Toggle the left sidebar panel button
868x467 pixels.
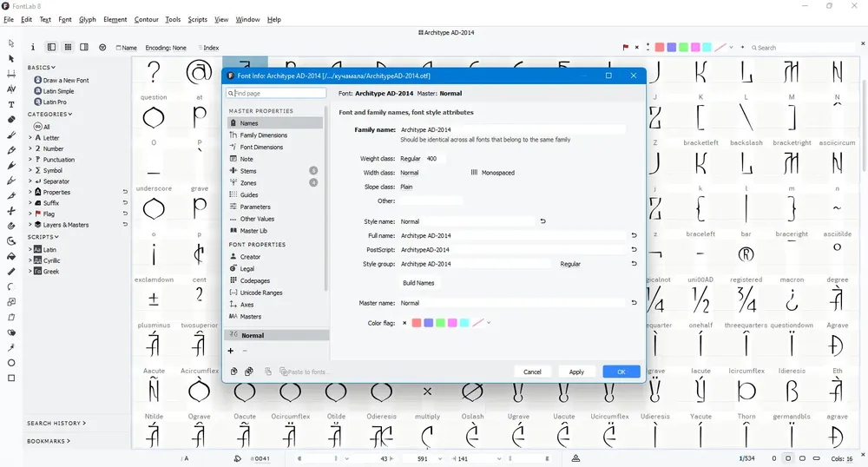51,48
